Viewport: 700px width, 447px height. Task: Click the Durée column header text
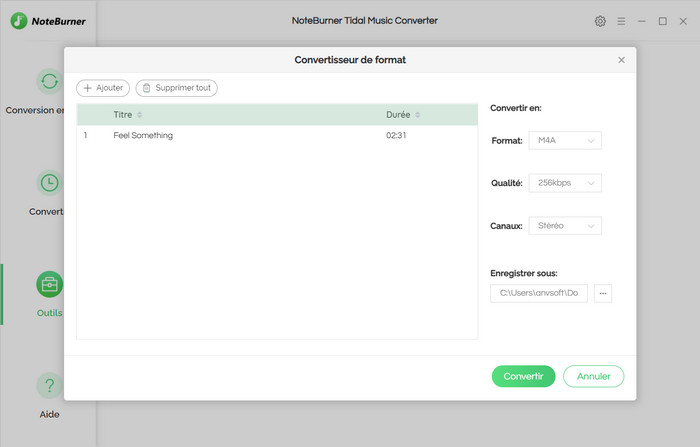[x=398, y=115]
